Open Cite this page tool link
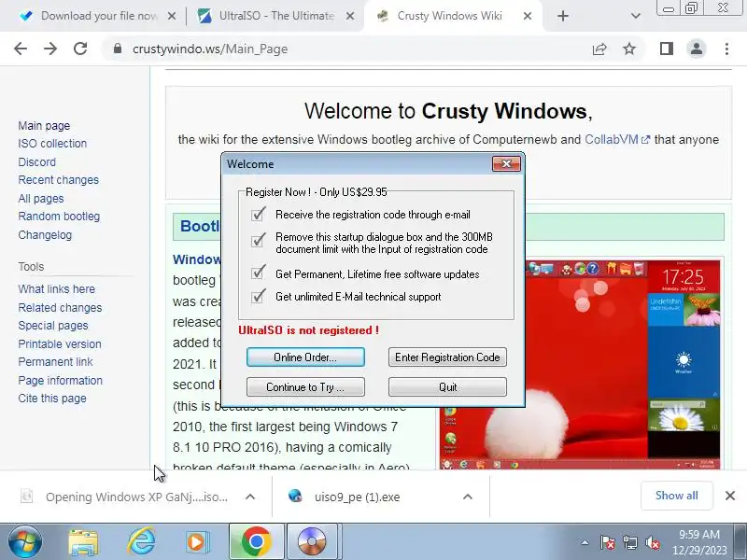747x560 pixels. 52,399
